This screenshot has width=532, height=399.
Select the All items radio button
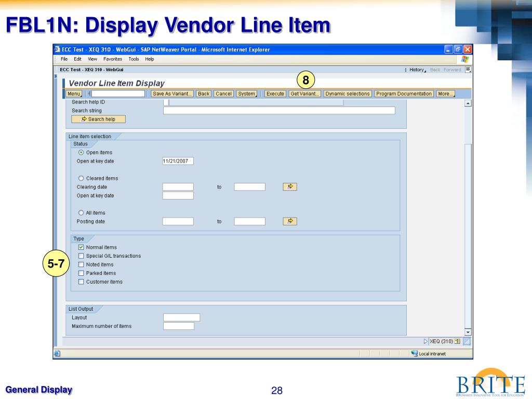click(81, 212)
